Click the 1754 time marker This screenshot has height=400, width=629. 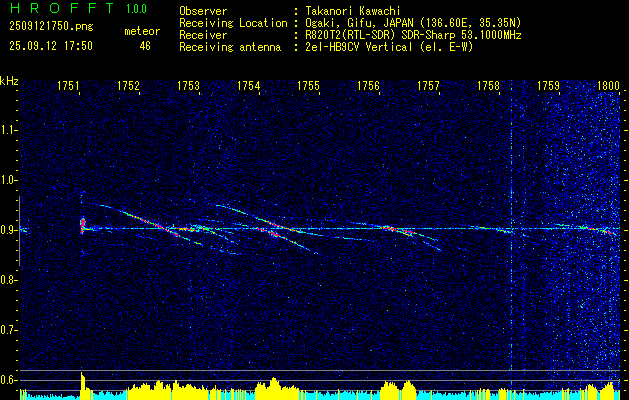(x=249, y=85)
